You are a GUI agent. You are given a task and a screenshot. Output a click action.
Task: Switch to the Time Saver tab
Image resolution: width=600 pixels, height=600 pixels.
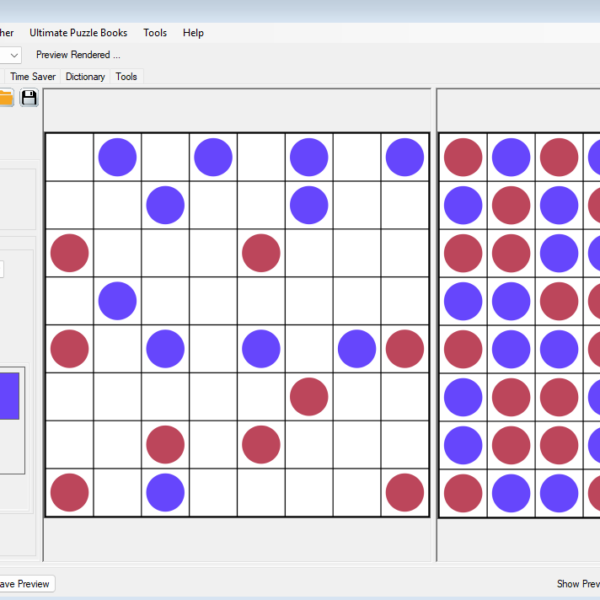click(33, 76)
